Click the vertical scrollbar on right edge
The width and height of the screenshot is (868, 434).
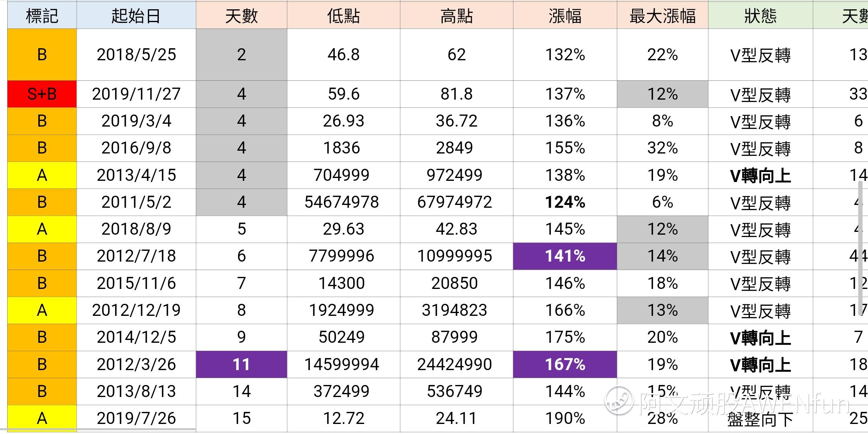tap(860, 248)
